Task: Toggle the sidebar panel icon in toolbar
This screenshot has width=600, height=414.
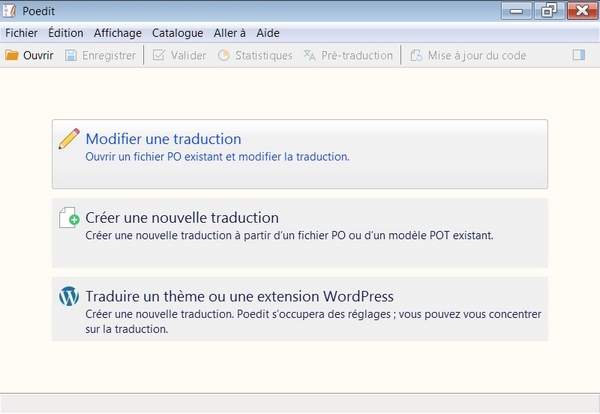Action: (579, 55)
